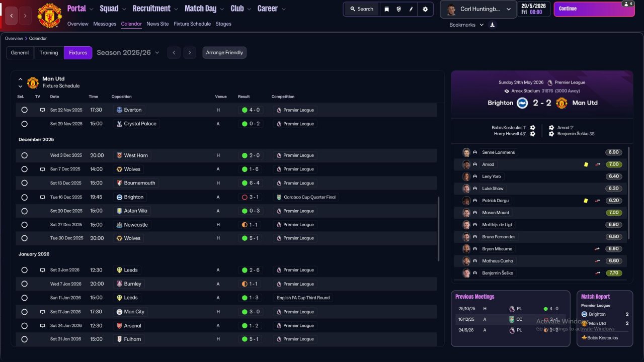
Task: Expand the Squad menu dropdown
Action: (124, 9)
